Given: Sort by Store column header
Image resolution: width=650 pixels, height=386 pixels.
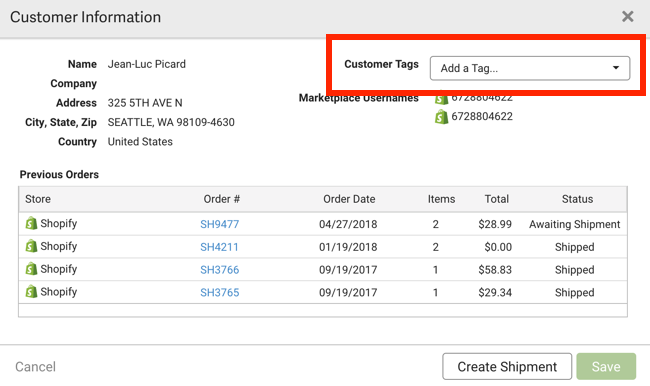Looking at the screenshot, I should point(38,199).
